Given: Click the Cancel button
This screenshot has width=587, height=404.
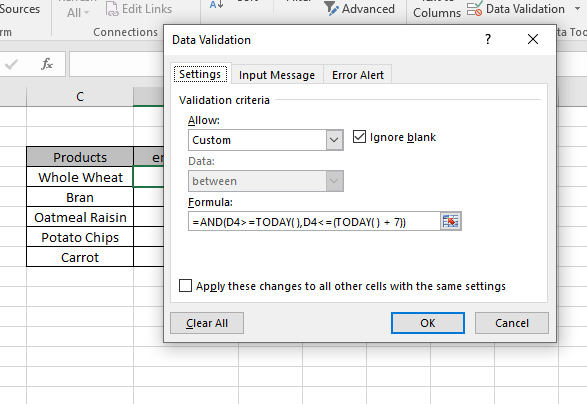Looking at the screenshot, I should [512, 323].
